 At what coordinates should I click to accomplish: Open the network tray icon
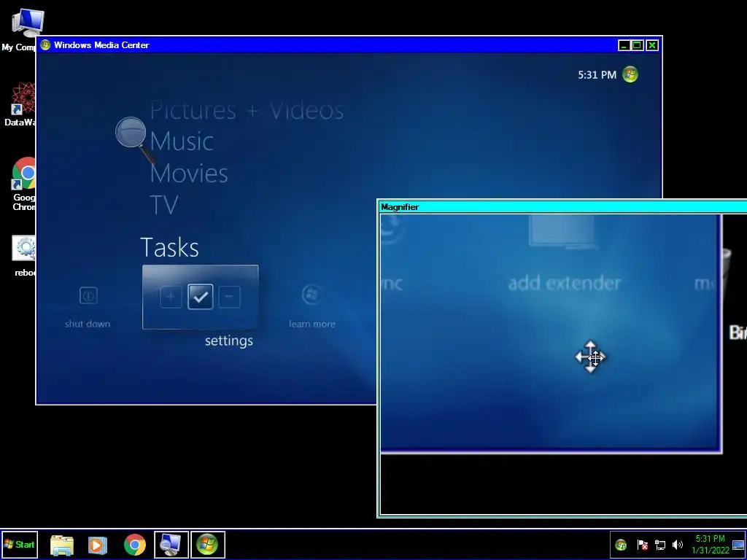tap(659, 545)
